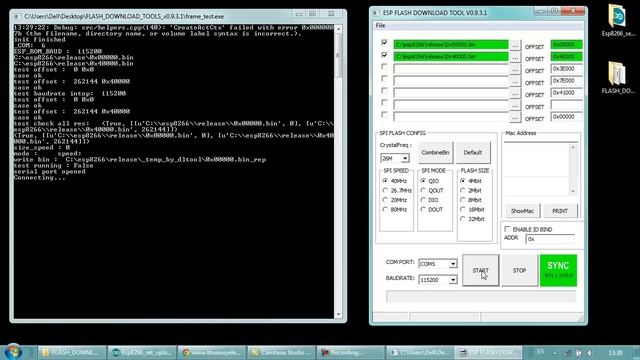The height and width of the screenshot is (360, 640).
Task: Click the EN language indicator
Action: pos(540,352)
